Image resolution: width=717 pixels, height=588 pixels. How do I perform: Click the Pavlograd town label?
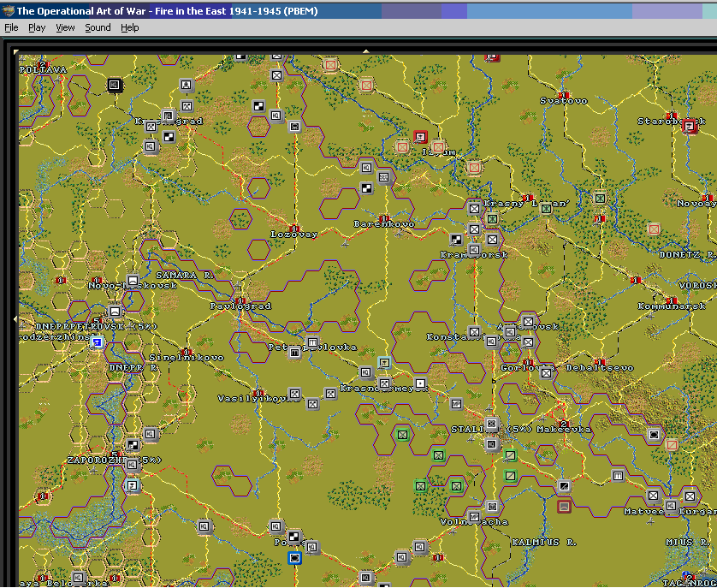[240, 306]
